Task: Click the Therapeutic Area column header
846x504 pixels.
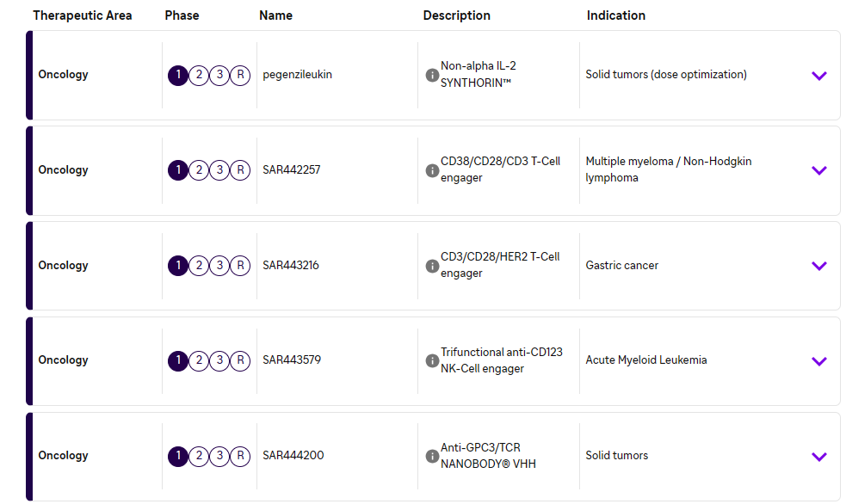Action: pos(83,15)
